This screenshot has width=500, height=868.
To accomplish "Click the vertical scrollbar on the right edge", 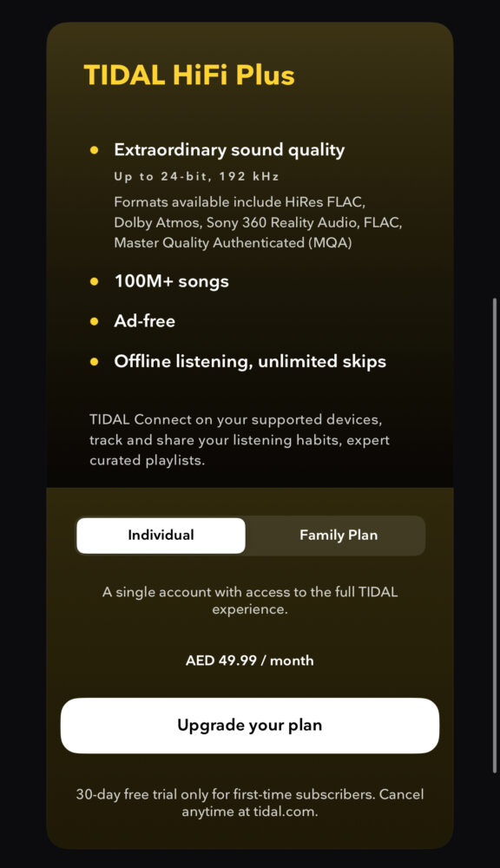I will coord(495,536).
